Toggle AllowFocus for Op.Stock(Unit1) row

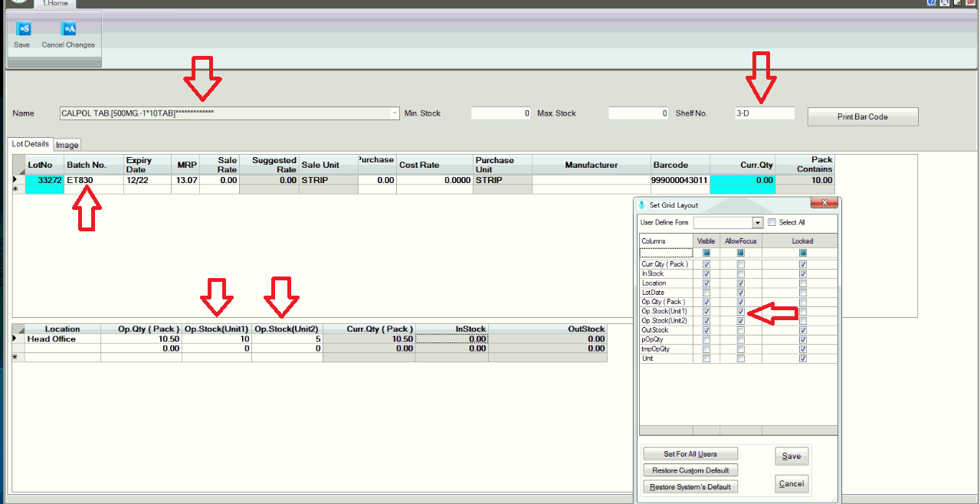740,312
